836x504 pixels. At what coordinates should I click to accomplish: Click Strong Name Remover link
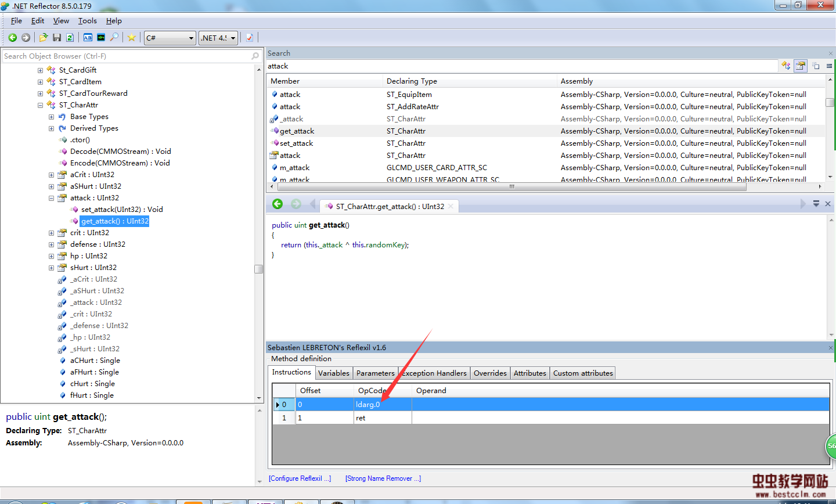pos(383,478)
